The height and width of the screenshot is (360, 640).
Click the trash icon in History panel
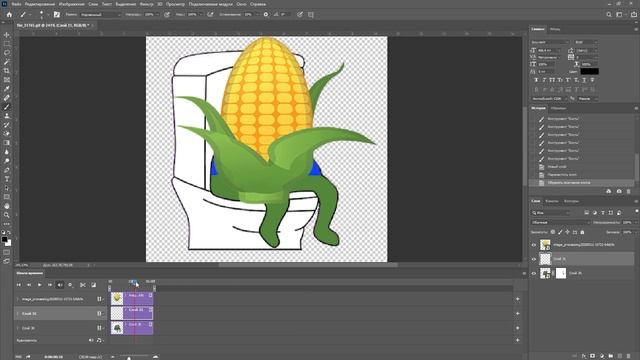[629, 191]
